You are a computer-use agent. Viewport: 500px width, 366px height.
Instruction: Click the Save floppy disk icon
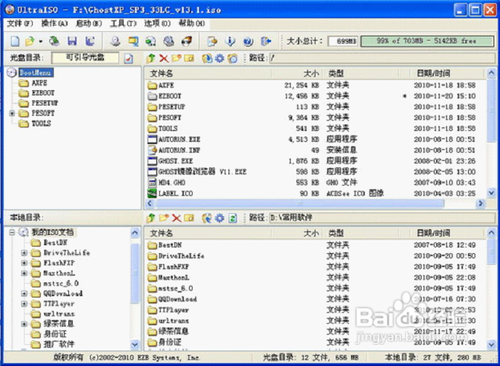72,41
